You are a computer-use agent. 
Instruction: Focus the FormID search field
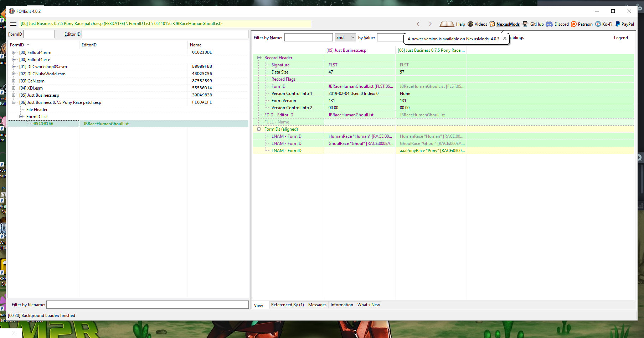pyautogui.click(x=39, y=34)
